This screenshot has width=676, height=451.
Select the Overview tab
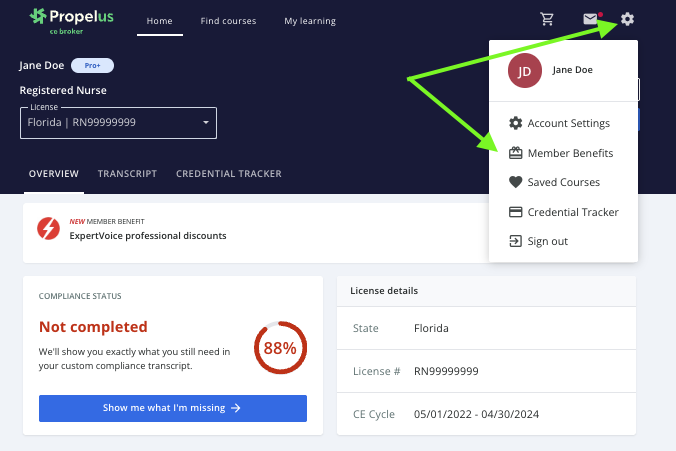[54, 173]
